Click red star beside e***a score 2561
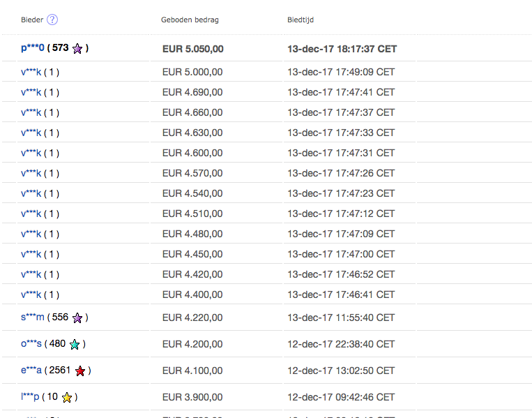The image size is (532, 418). [x=80, y=371]
